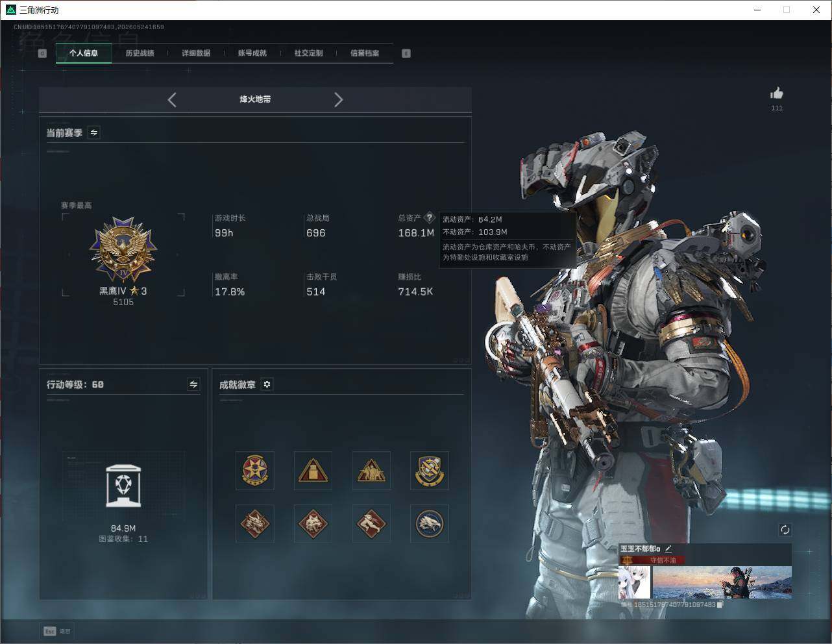Edit player name with pencil icon
Viewport: 832px width, 644px height.
tap(668, 549)
